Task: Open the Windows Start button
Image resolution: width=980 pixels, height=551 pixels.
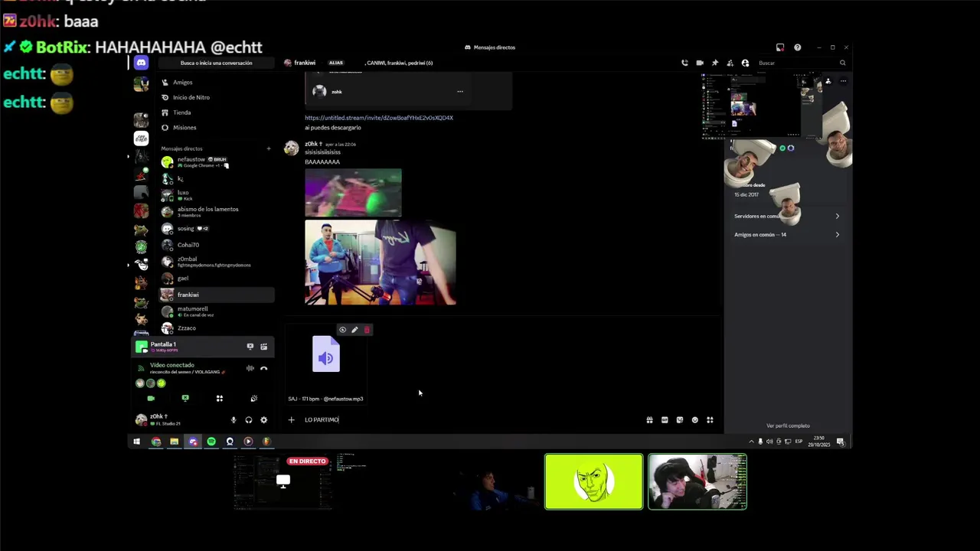Action: pos(137,442)
